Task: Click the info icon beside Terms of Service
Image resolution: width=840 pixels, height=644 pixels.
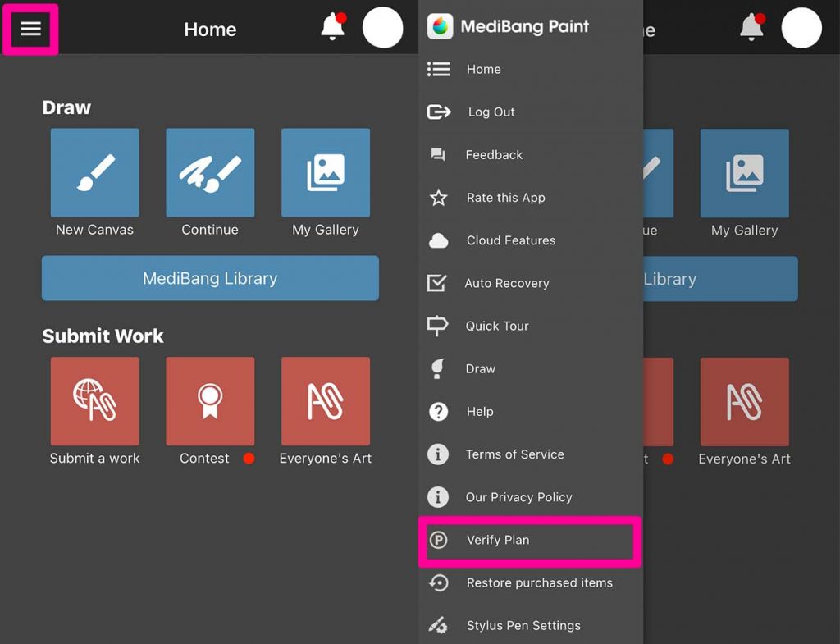Action: pos(438,454)
